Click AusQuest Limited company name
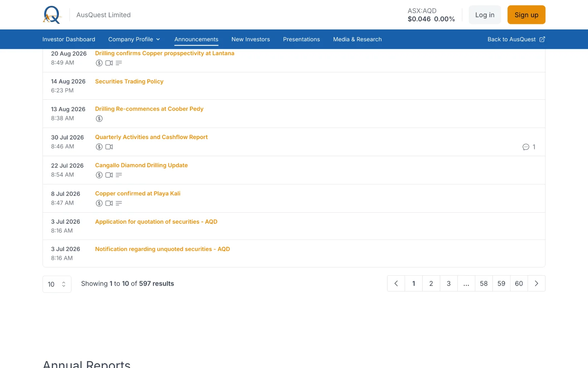Viewport: 588px width, 368px height. 104,15
